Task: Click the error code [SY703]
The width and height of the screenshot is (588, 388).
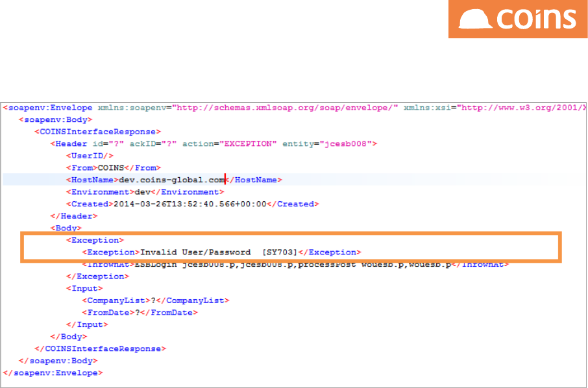Action: 280,252
